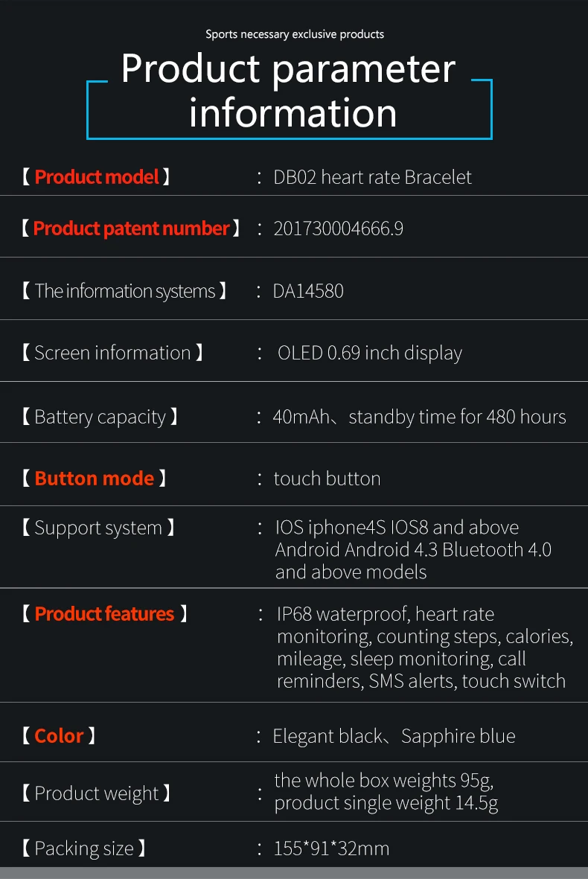This screenshot has height=879, width=588.
Task: Select the red "Product model" label
Action: click(x=97, y=177)
